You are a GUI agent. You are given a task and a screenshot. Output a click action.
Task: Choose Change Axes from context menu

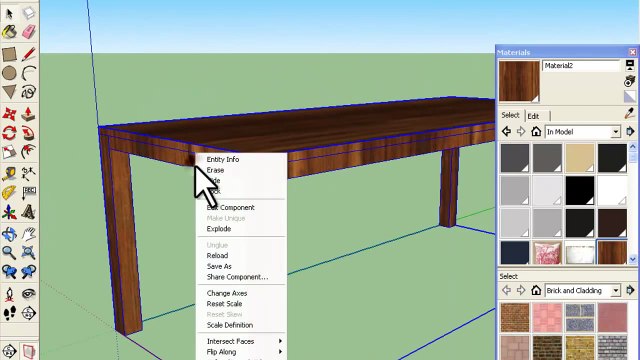tap(227, 293)
